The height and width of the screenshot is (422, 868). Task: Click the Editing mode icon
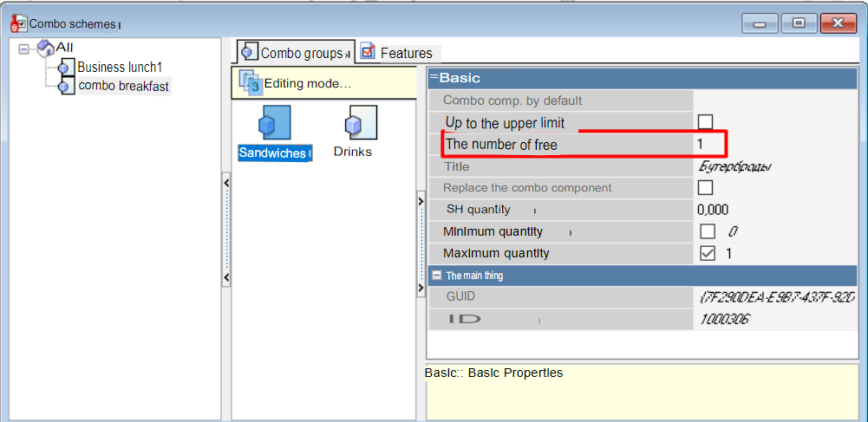pos(250,82)
